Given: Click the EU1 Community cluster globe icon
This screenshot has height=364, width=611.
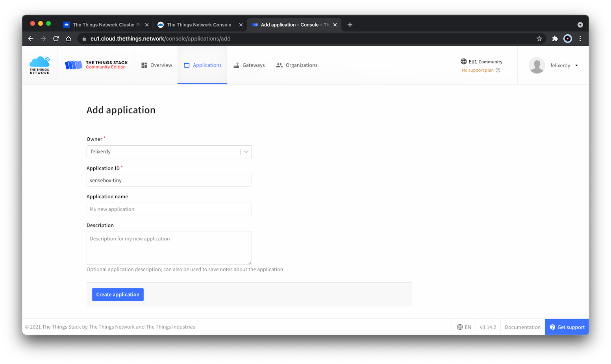Looking at the screenshot, I should [x=464, y=61].
